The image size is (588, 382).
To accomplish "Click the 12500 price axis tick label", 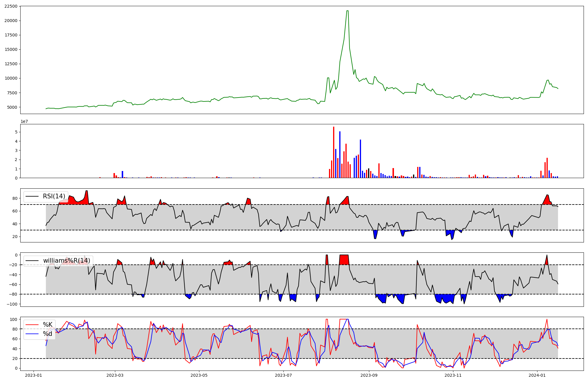I will click(11, 64).
